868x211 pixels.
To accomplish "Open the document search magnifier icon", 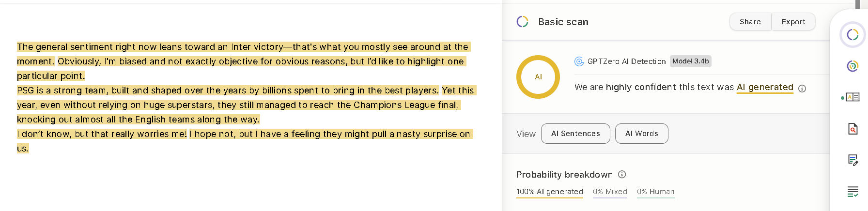I will pos(853,129).
